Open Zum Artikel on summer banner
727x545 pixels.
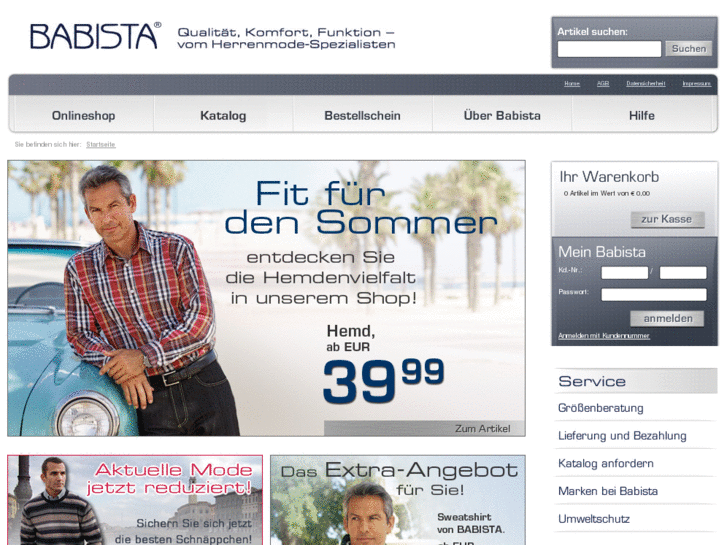pos(482,429)
